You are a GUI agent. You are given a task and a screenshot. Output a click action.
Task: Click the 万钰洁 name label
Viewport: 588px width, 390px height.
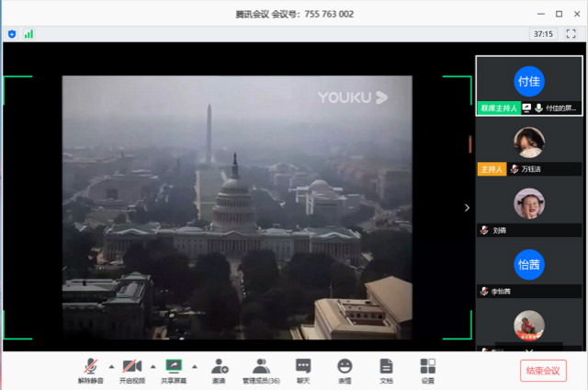point(531,169)
